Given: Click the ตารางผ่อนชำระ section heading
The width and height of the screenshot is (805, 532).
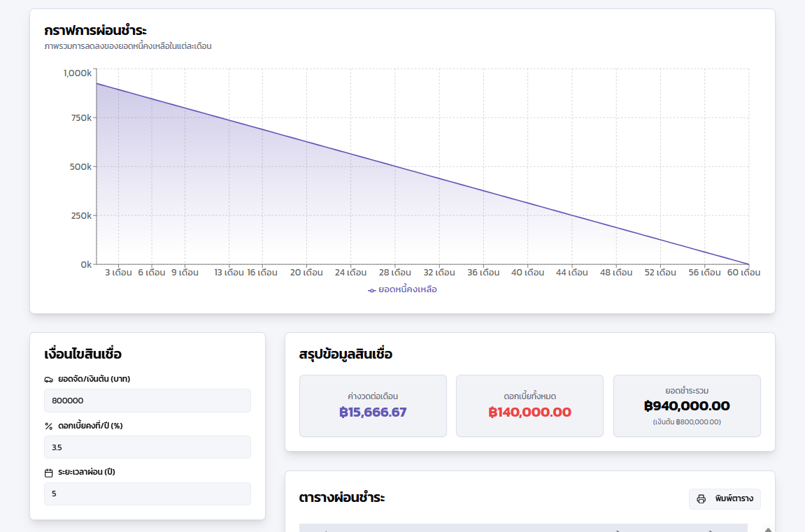Looking at the screenshot, I should [x=342, y=498].
